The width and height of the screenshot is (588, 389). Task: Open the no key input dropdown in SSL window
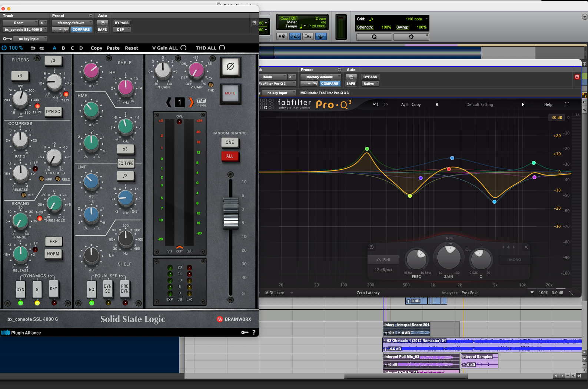[x=30, y=39]
